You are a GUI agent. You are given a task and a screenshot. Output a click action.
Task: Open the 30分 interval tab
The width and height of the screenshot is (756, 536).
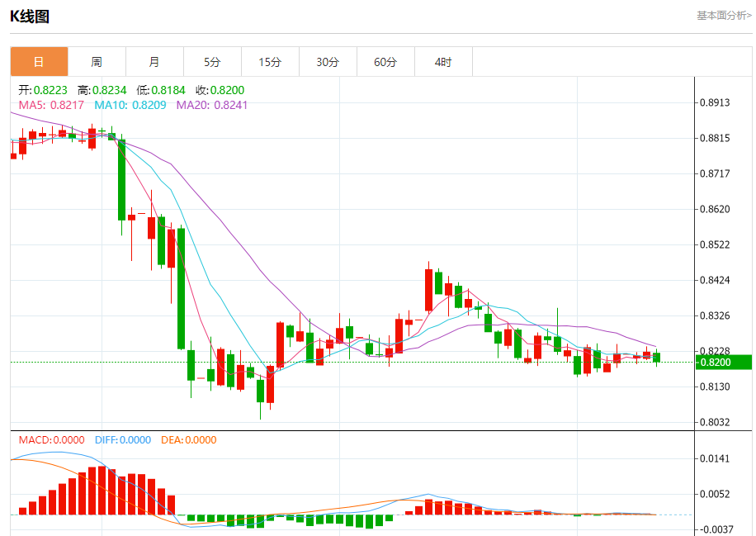tap(328, 62)
